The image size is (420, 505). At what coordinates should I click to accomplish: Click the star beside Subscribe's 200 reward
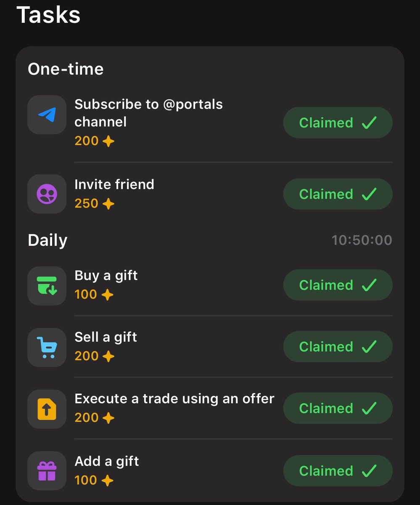pos(108,141)
